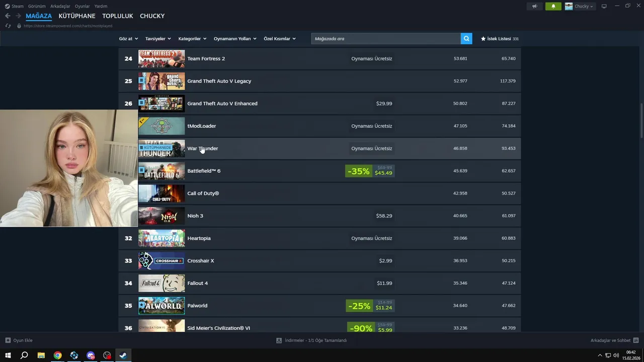Image resolution: width=644 pixels, height=362 pixels.
Task: Click Nioh 3 price $58.29
Action: pos(384,216)
